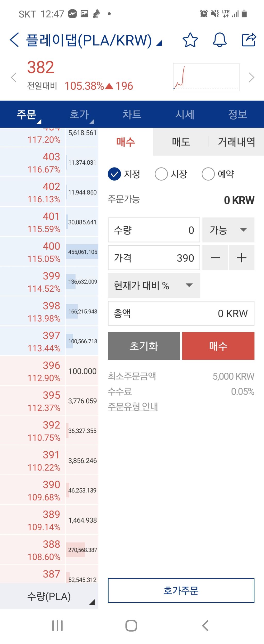264x644 pixels.
Task: Select the 예약 reserved order option
Action: 218,174
